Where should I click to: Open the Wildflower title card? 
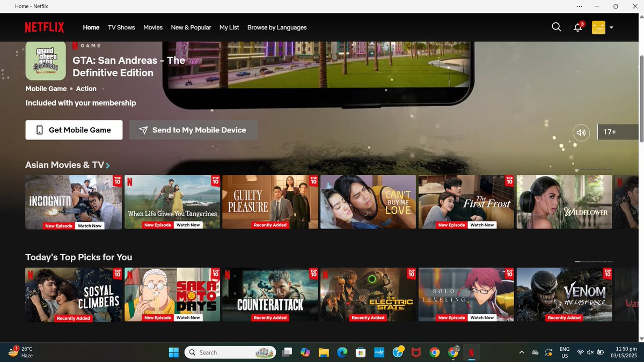coord(564,202)
